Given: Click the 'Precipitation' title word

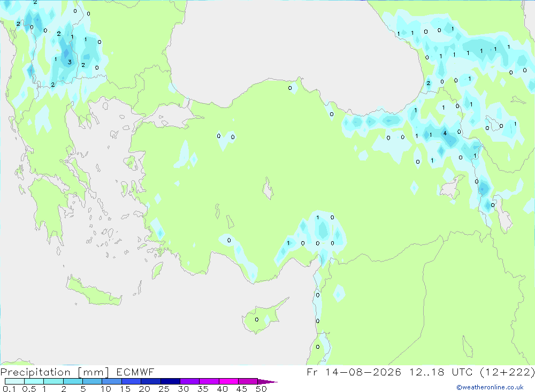Looking at the screenshot, I should tap(35, 372).
